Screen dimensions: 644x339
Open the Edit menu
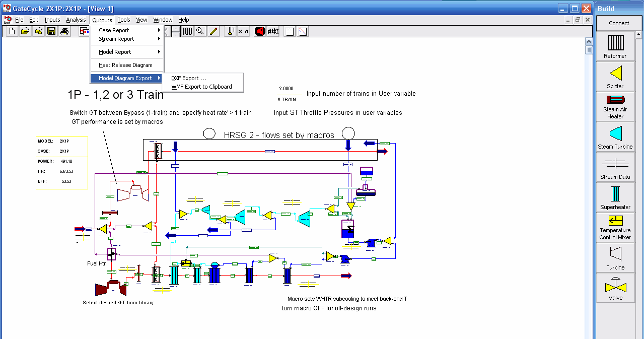(34, 20)
